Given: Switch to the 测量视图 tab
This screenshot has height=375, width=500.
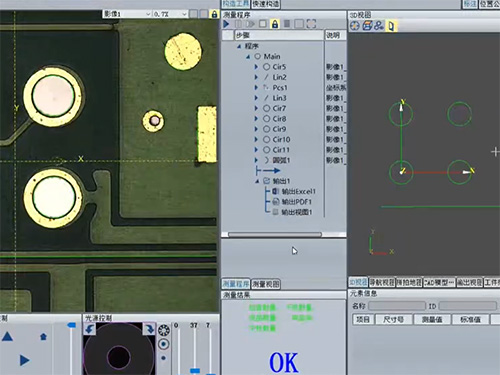Looking at the screenshot, I should tap(266, 284).
